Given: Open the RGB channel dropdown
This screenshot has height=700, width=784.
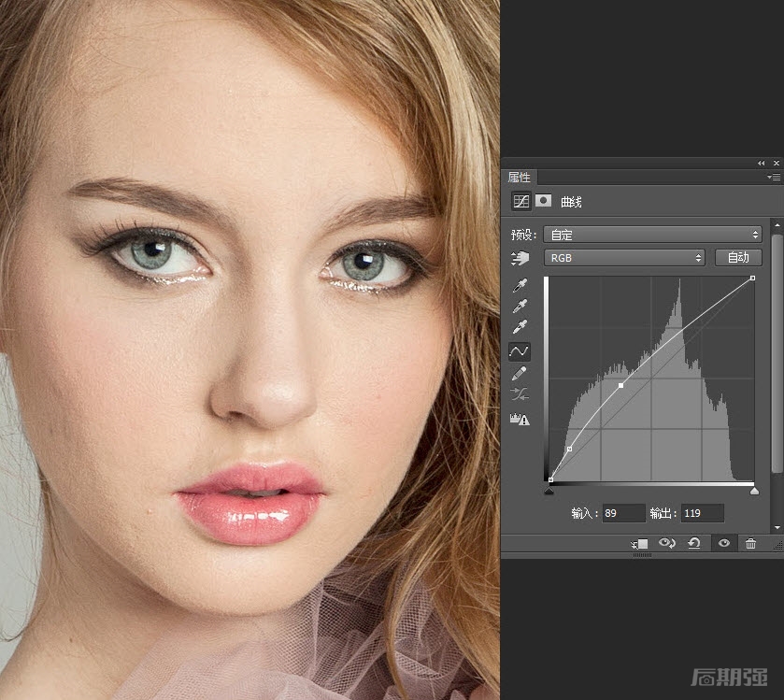Looking at the screenshot, I should pyautogui.click(x=624, y=258).
